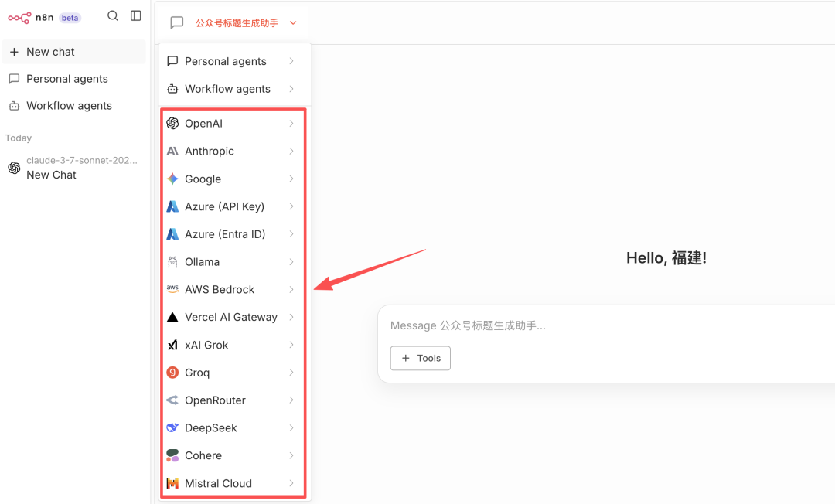Expand the OpenRouter submenu chevron

tap(291, 400)
